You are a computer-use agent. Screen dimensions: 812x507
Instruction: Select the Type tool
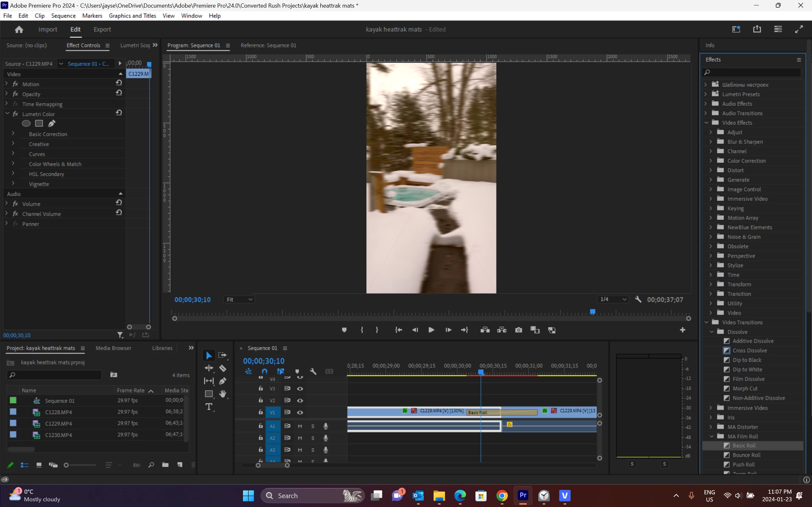209,407
